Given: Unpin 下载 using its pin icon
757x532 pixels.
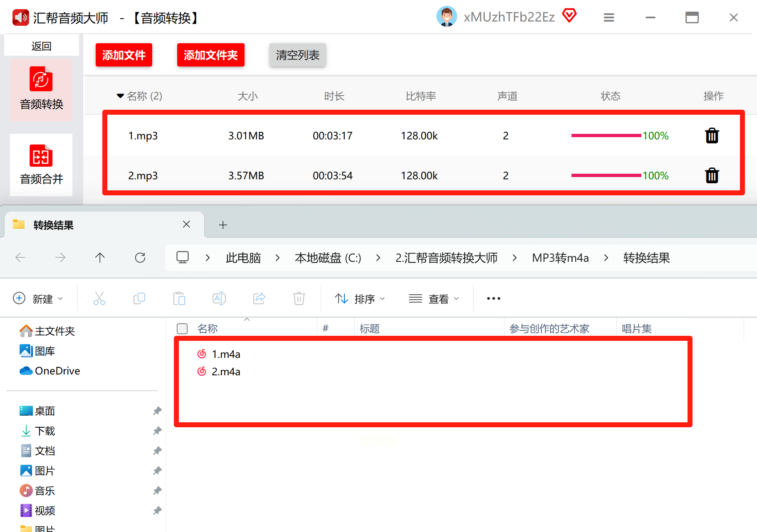Looking at the screenshot, I should (x=157, y=431).
